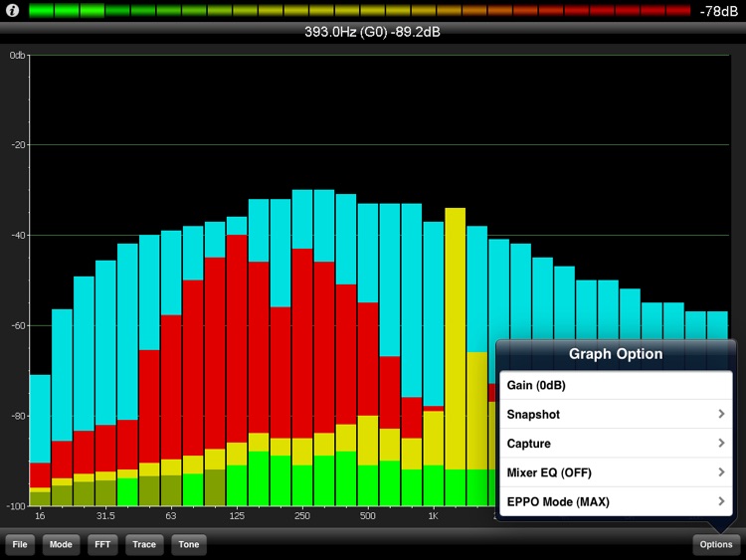This screenshot has width=746, height=560.
Task: Click the 393.0Hz (G0) -89.2dB readout
Action: point(372,32)
